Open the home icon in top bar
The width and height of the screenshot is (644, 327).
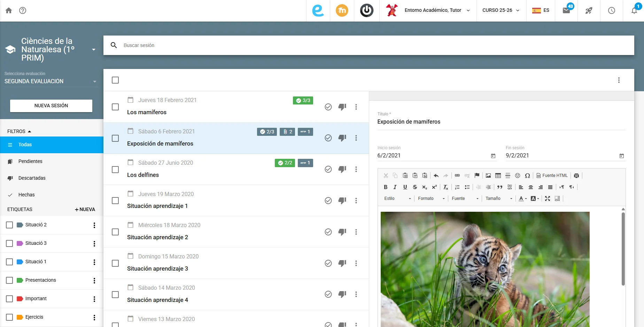pos(9,10)
